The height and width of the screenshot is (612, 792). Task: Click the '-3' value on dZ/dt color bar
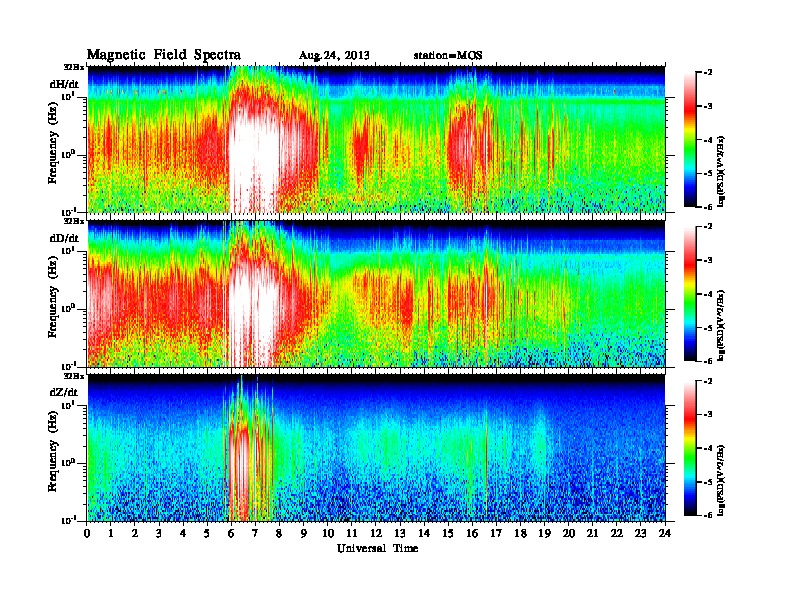(x=708, y=415)
